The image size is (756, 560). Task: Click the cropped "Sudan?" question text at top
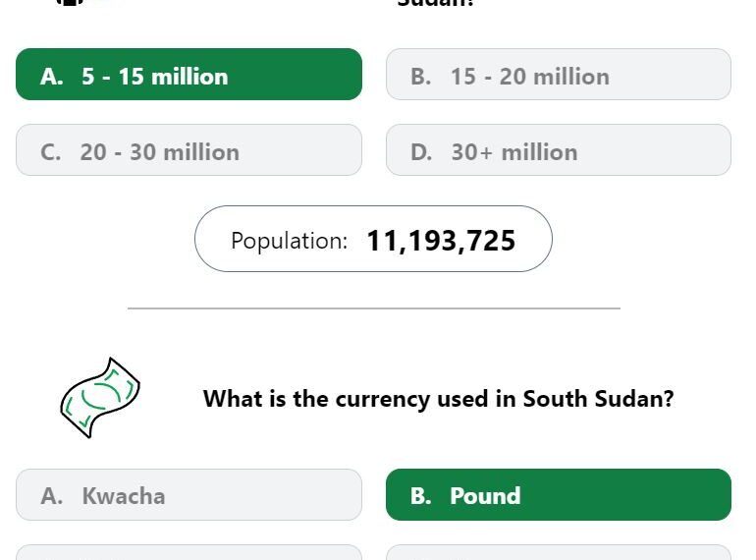[435, 2]
